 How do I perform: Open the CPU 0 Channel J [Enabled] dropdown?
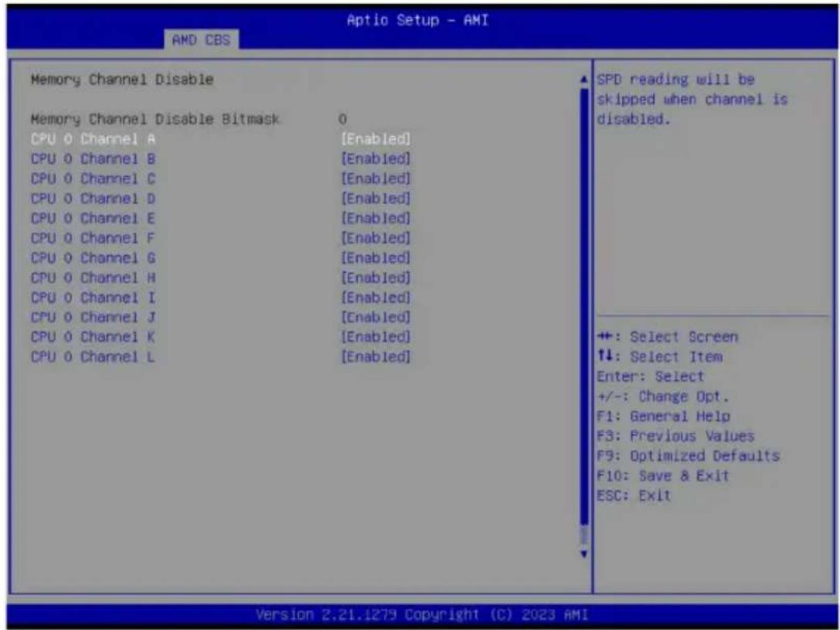[376, 317]
